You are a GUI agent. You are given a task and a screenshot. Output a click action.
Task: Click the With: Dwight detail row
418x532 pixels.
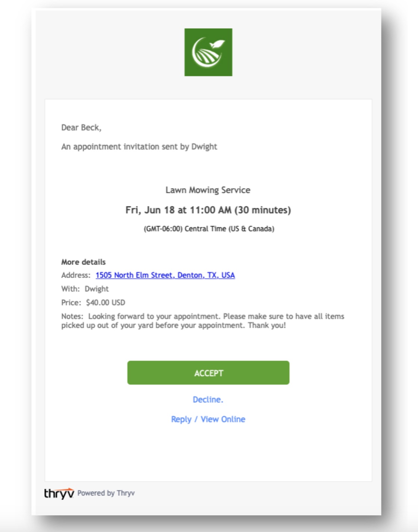(x=85, y=289)
